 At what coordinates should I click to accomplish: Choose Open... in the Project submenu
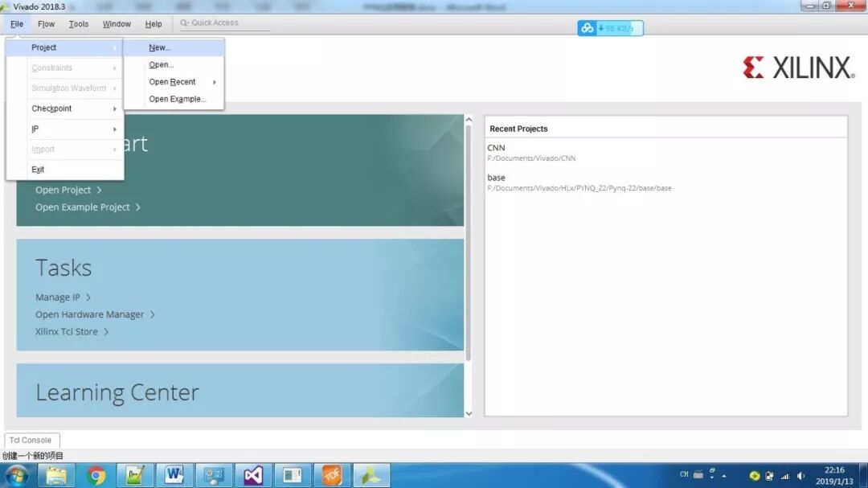pyautogui.click(x=174, y=65)
